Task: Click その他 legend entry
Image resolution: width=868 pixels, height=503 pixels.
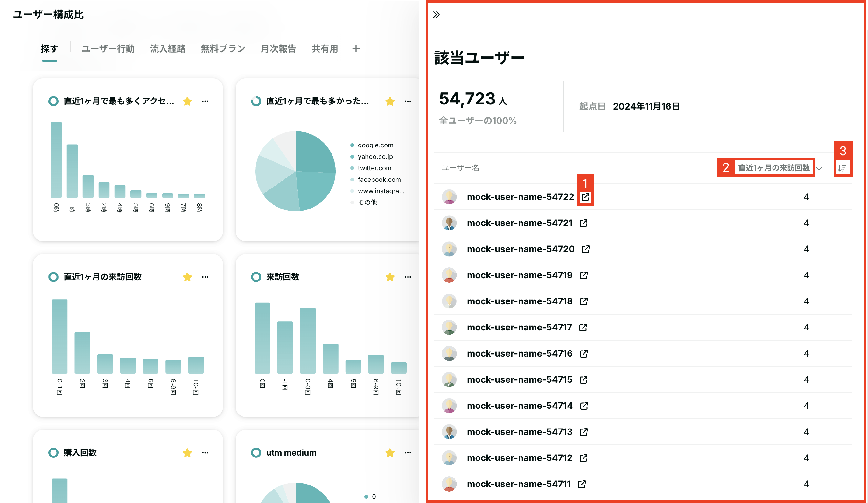Action: [x=364, y=202]
